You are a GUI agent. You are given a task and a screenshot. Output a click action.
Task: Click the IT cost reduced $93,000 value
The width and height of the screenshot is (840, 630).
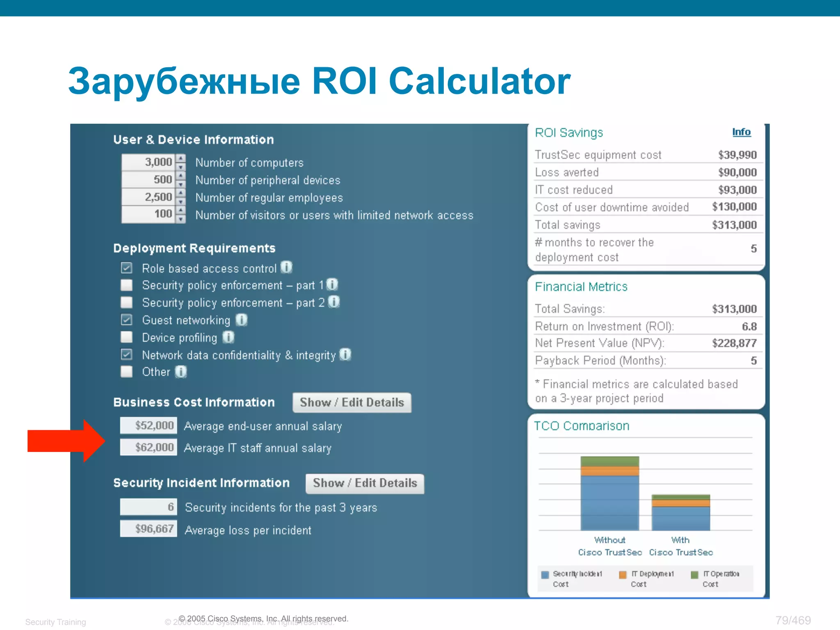pyautogui.click(x=737, y=190)
